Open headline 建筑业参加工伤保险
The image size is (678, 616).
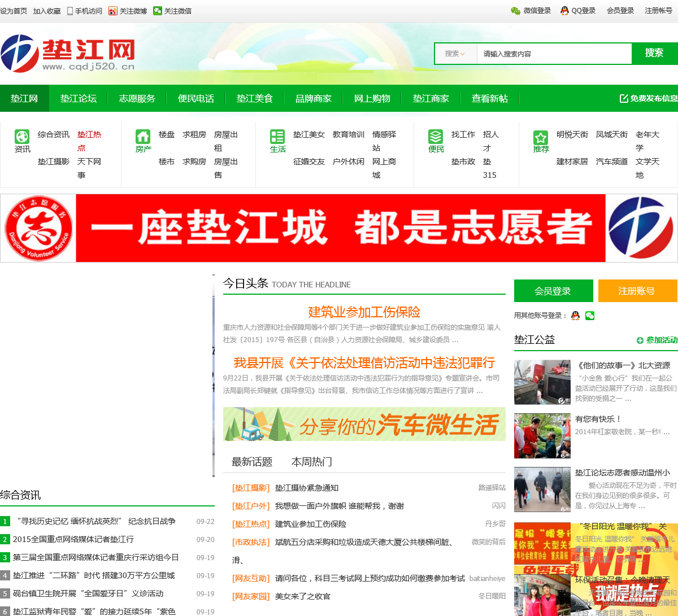[x=364, y=312]
